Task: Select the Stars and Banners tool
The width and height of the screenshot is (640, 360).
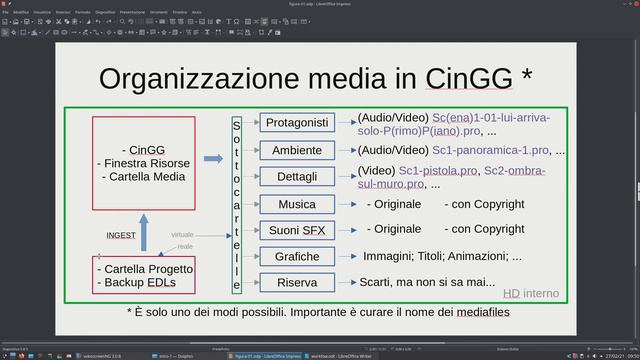Action: (164, 32)
